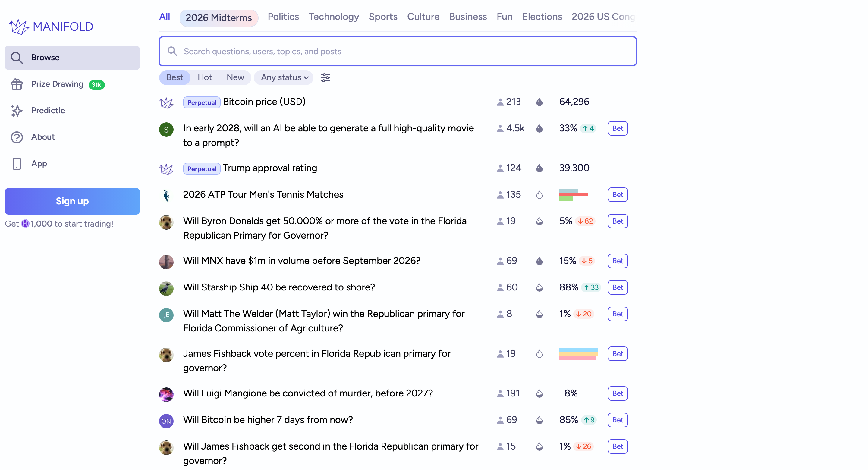Viewport: 868px width, 470px height.
Task: Bet on the AI movie 2028 question
Action: click(x=618, y=128)
